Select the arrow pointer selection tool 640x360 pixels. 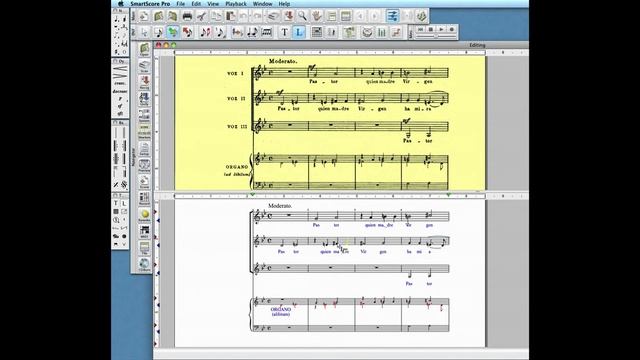point(144,32)
